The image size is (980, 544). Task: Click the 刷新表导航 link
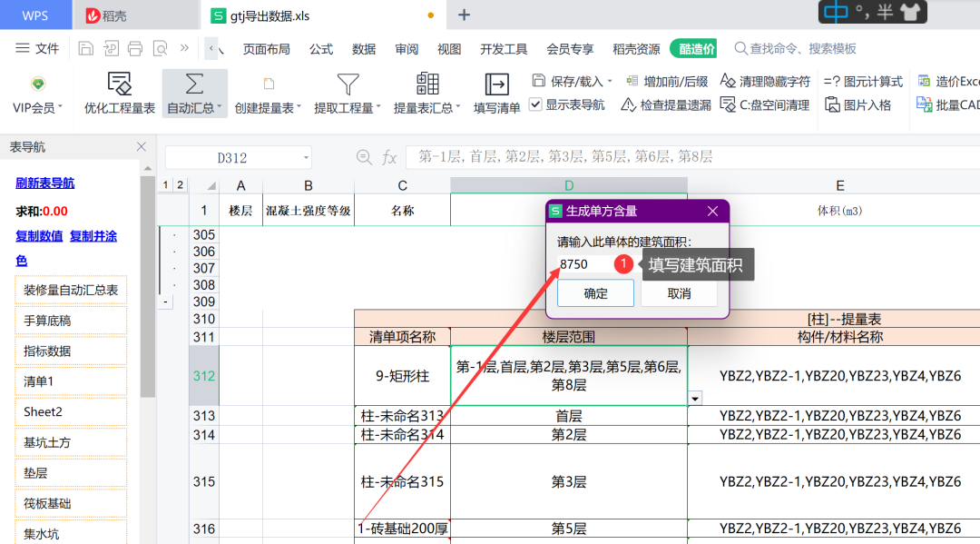click(x=45, y=183)
